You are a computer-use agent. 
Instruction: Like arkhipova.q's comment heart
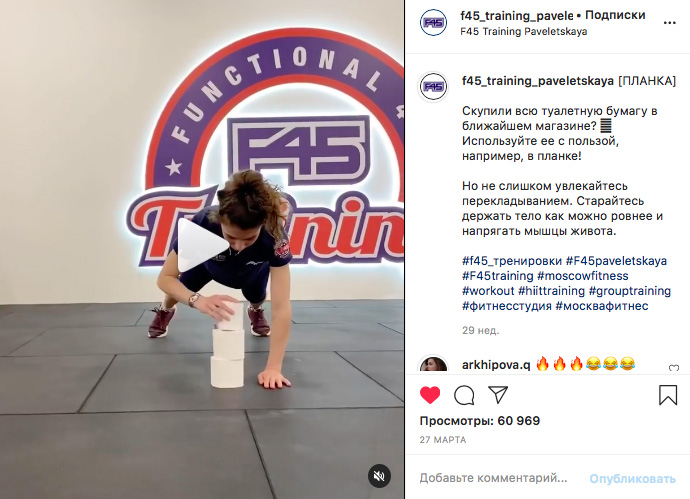674,368
